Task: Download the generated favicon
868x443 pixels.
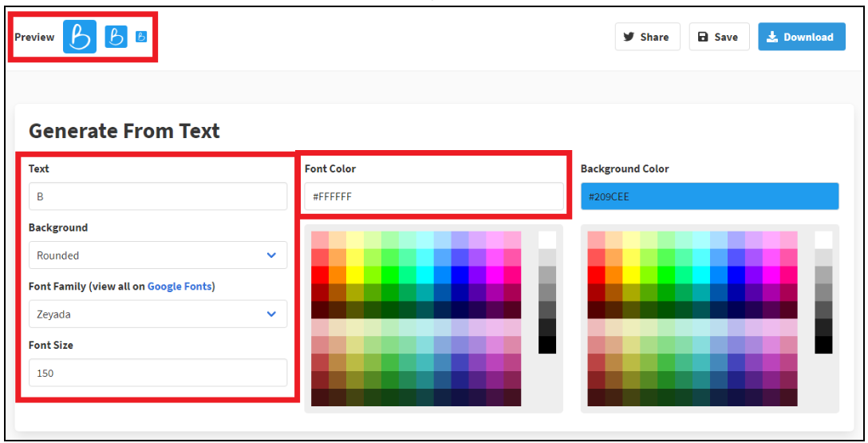Action: (x=802, y=37)
